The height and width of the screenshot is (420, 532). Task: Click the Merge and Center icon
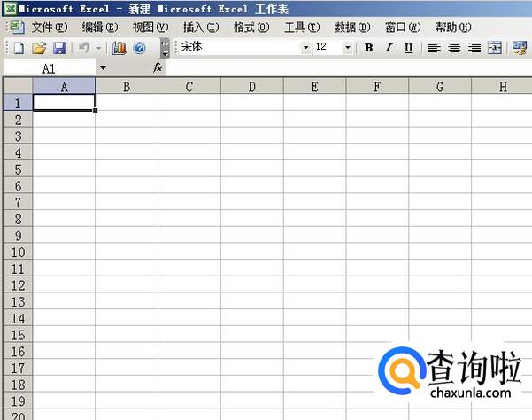[494, 48]
